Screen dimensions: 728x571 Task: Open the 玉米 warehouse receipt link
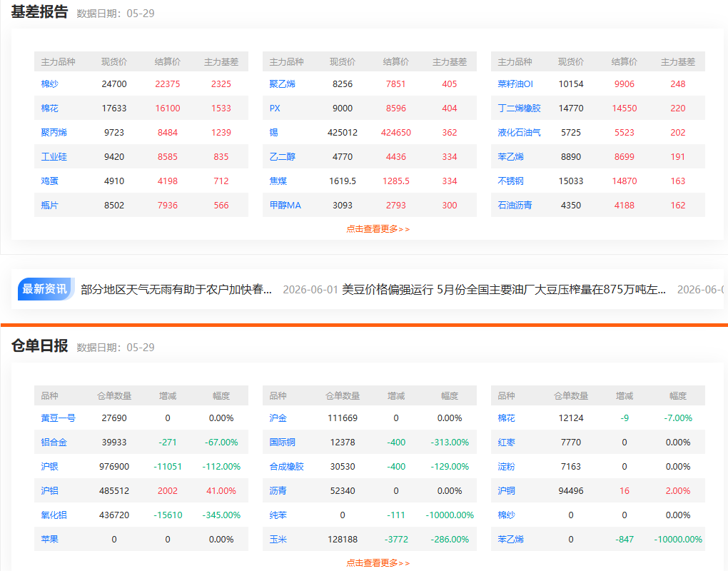pos(278,540)
